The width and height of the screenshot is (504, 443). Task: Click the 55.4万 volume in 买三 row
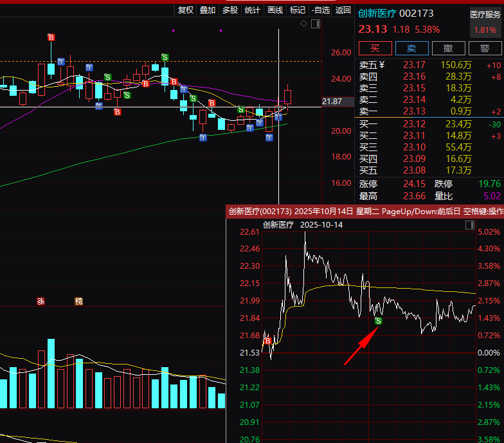pos(458,147)
